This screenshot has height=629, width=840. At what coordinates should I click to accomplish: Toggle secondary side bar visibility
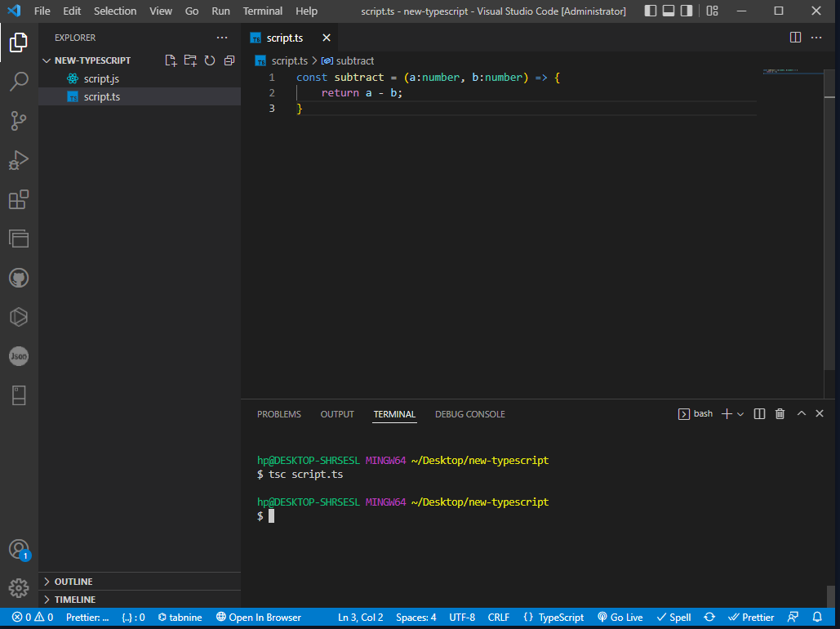[687, 11]
